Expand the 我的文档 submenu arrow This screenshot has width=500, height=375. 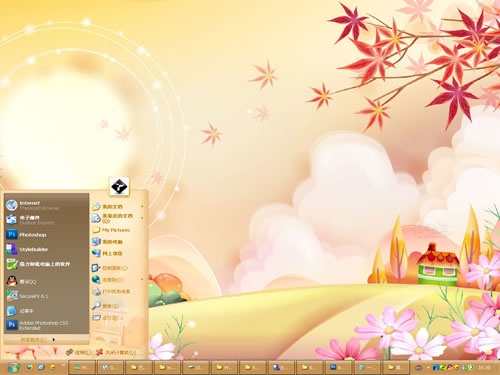142,207
